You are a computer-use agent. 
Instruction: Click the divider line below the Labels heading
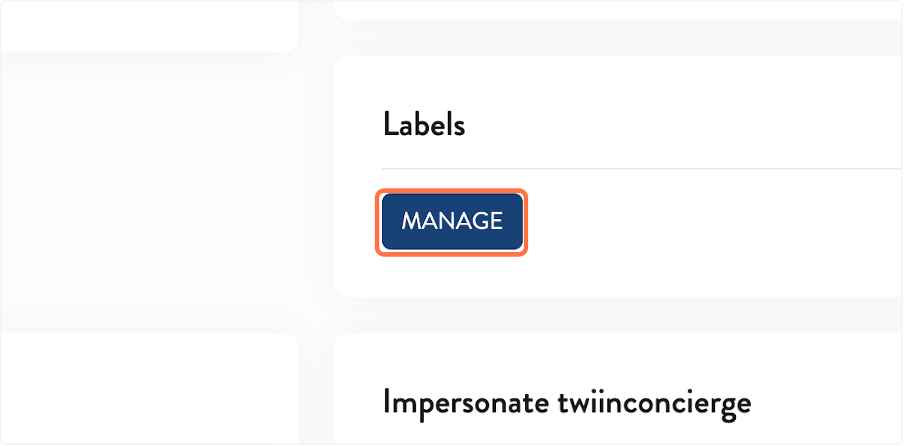tap(640, 169)
